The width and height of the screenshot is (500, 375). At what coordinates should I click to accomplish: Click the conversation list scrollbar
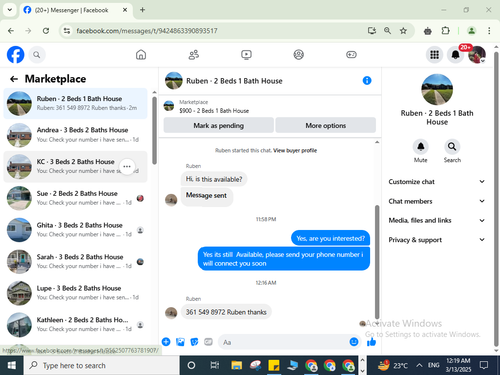(x=154, y=130)
